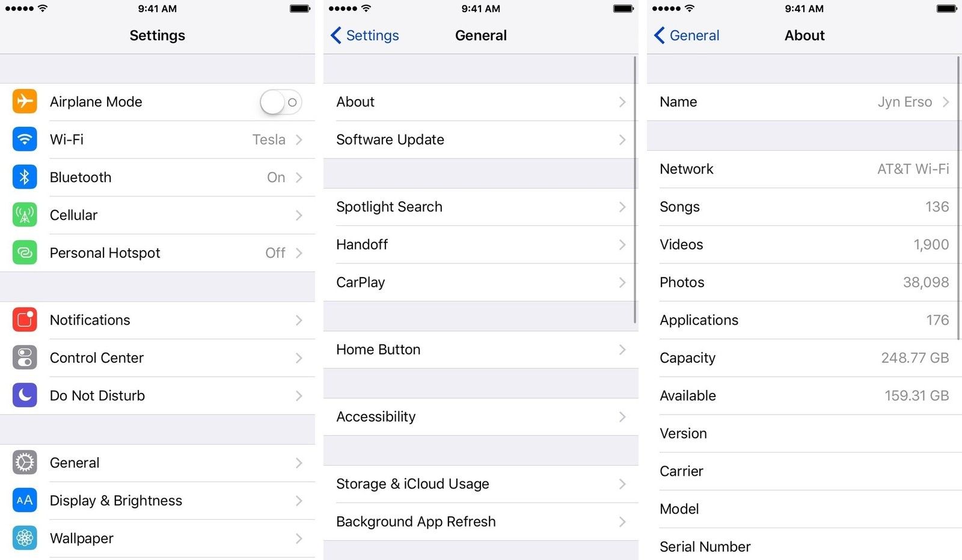Open CarPlay settings
This screenshot has height=560, width=962.
(481, 282)
